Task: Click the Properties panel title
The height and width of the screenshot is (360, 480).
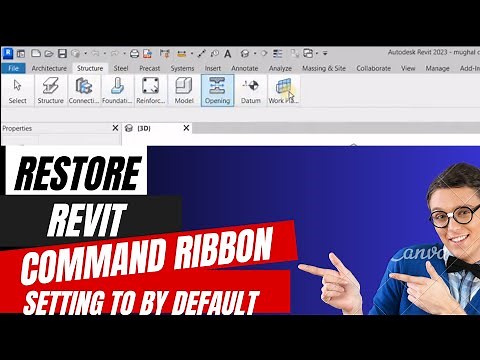Action: [x=17, y=128]
